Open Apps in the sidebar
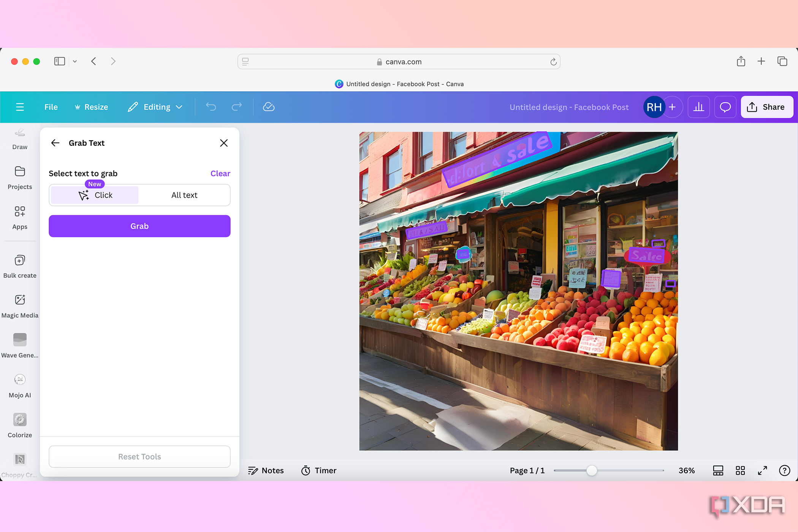798x532 pixels. [20, 218]
